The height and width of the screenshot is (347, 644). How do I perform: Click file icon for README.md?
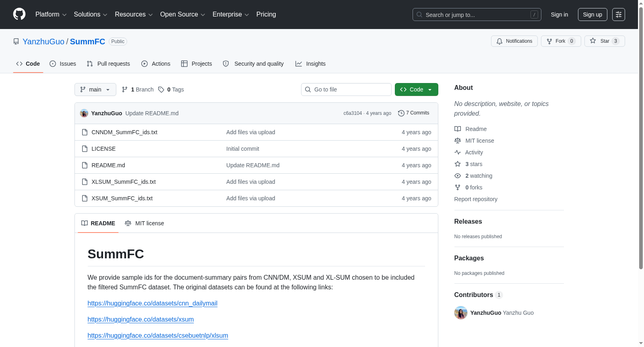pos(85,165)
